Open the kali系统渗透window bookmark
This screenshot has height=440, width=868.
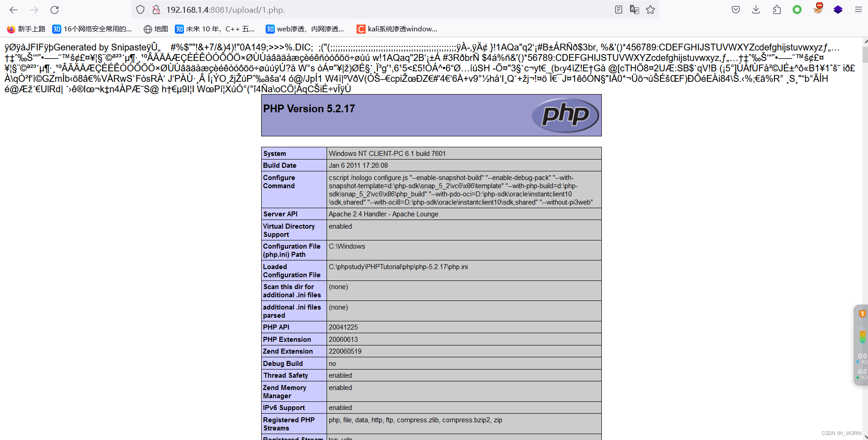[x=397, y=29]
